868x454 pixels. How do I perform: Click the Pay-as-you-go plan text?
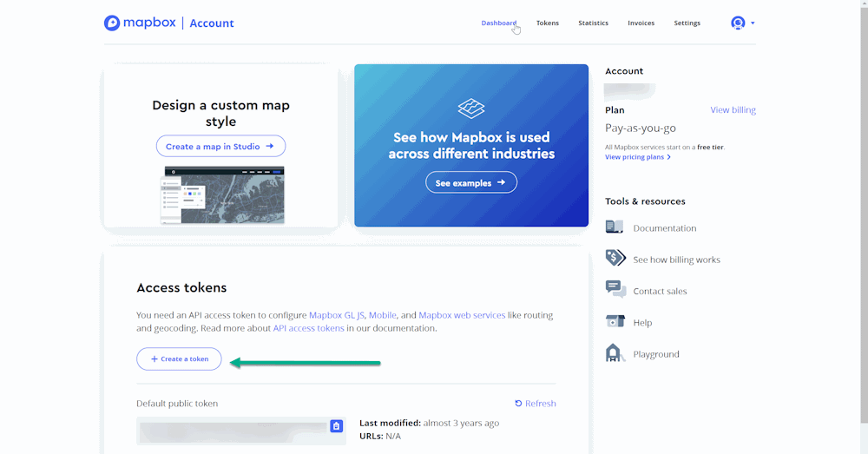click(x=641, y=128)
